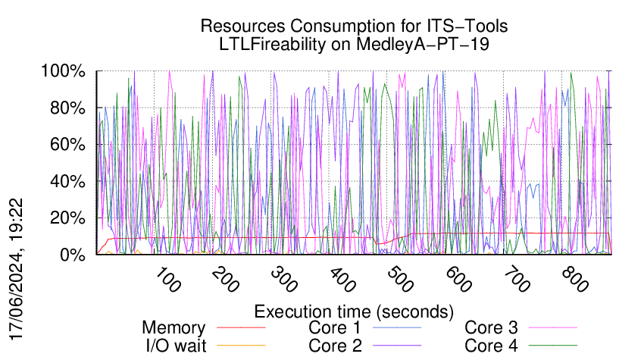Image resolution: width=644 pixels, height=360 pixels.
Task: Click the orange I/O wait legend line sample
Action: [241, 346]
